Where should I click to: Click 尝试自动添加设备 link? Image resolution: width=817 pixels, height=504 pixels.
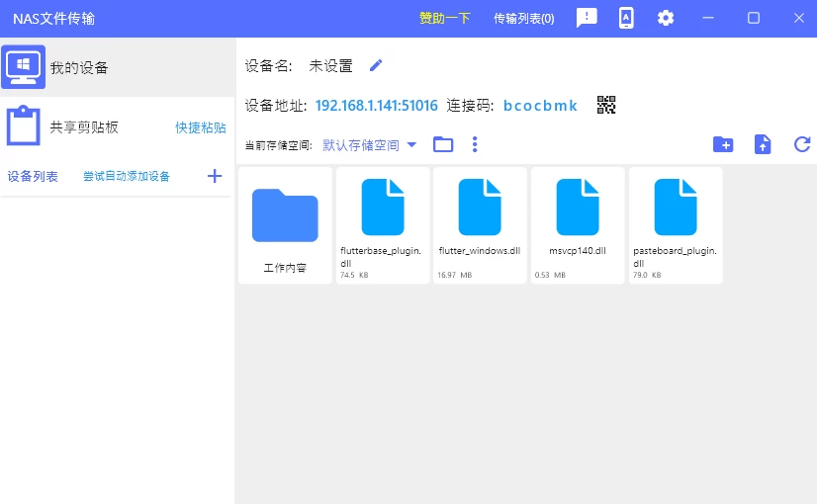(127, 177)
